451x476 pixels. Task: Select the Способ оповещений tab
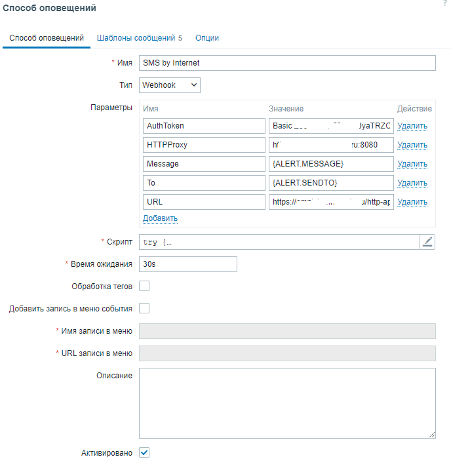47,38
